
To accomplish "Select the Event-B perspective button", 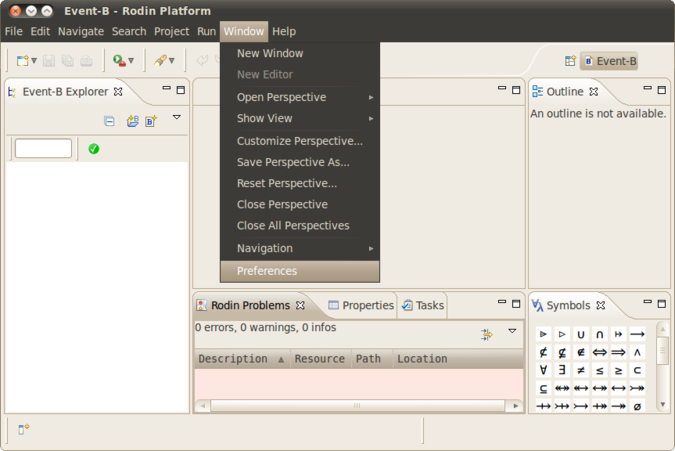I will [x=609, y=61].
